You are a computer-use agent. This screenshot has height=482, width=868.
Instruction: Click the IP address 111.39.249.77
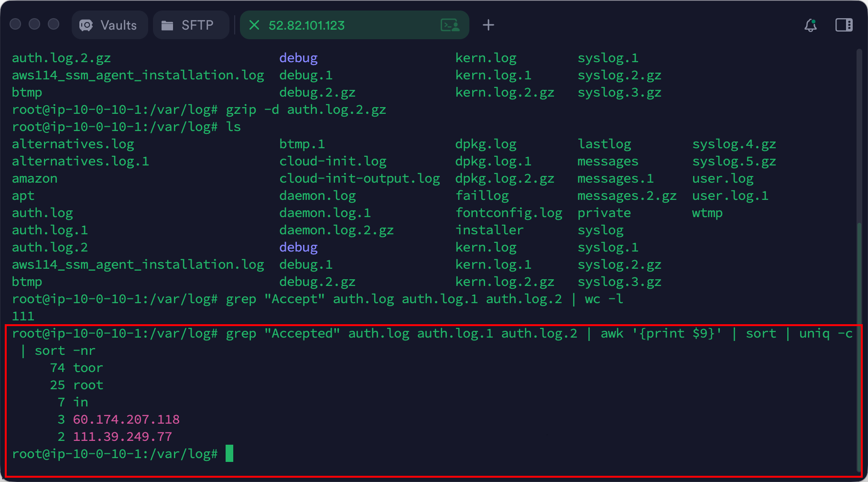click(122, 437)
